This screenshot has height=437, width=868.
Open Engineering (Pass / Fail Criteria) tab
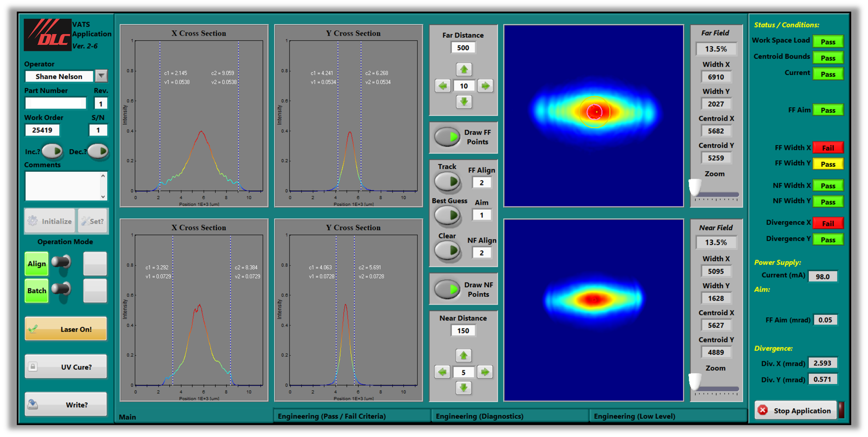[331, 416]
